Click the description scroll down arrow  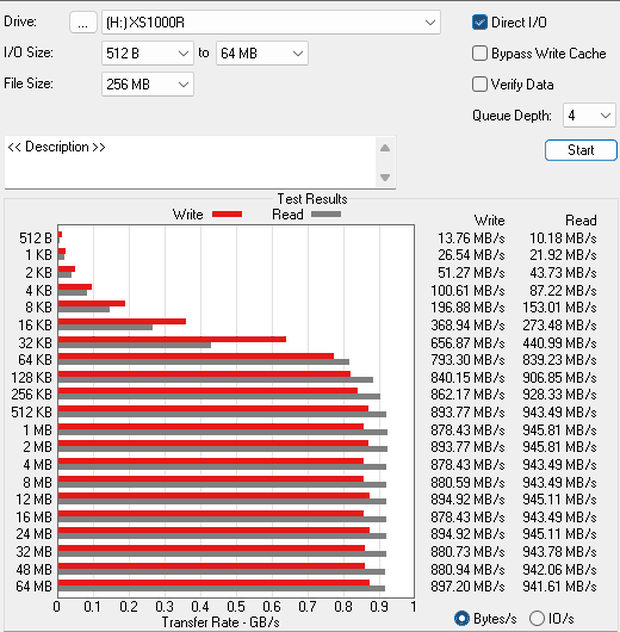point(385,177)
